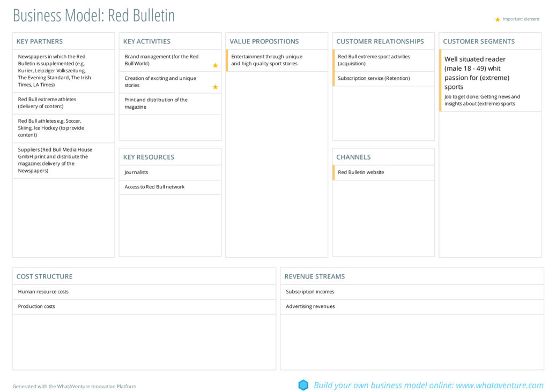Select the 'Subscription incomes' row
Image resolution: width=549 pixels, height=392 pixels.
pyautogui.click(x=412, y=292)
